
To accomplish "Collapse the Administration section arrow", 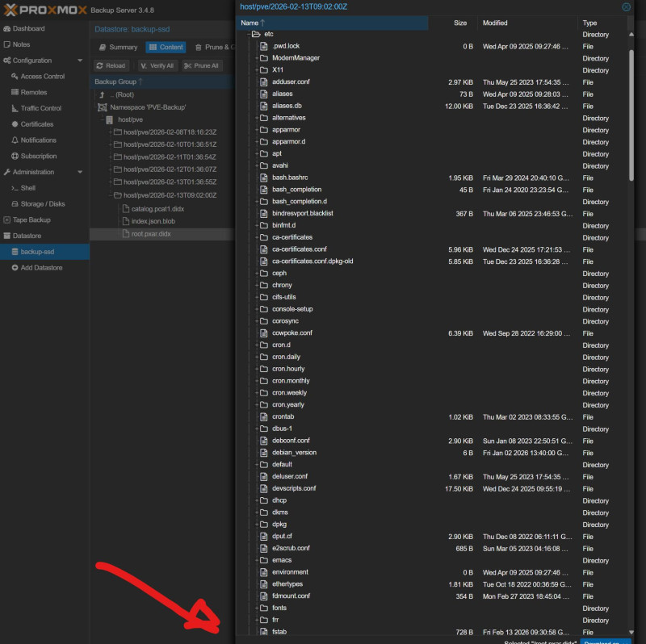I will 80,172.
